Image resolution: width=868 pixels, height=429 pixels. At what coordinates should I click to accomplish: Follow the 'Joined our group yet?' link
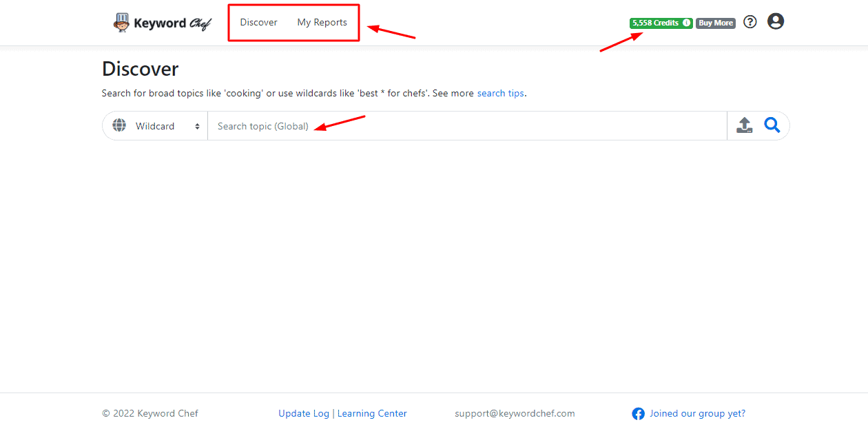697,414
